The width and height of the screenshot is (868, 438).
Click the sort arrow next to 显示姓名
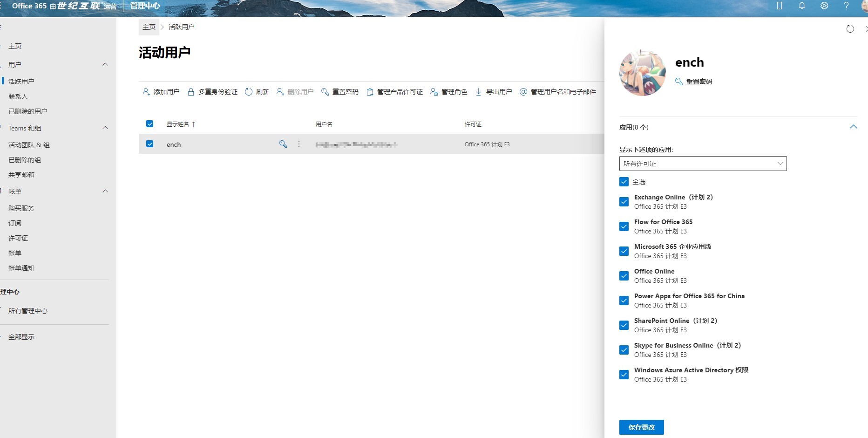pyautogui.click(x=194, y=124)
